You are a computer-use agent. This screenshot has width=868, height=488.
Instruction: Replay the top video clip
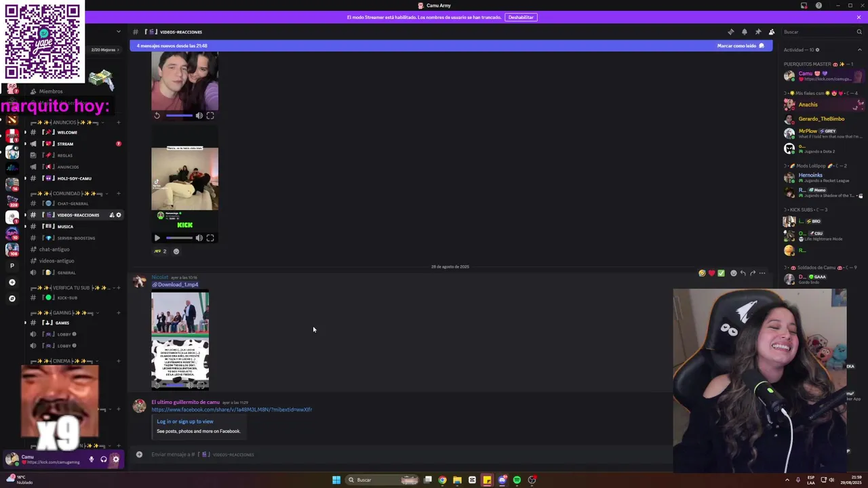point(157,116)
